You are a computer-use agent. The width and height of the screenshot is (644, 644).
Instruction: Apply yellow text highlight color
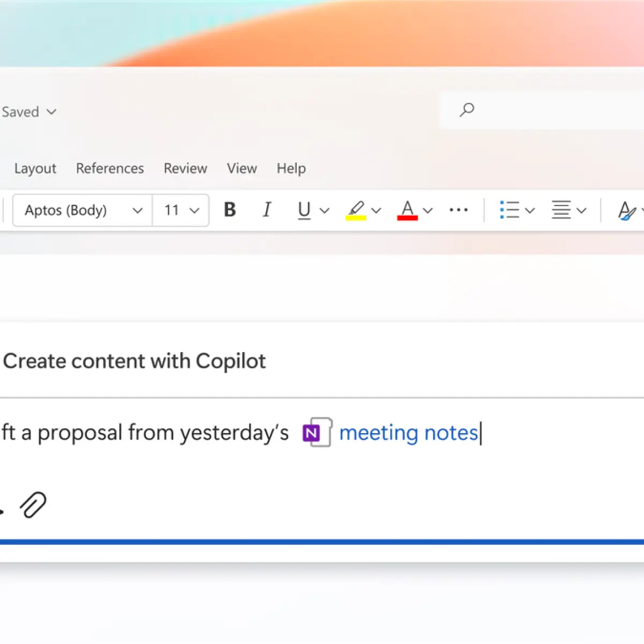[356, 210]
